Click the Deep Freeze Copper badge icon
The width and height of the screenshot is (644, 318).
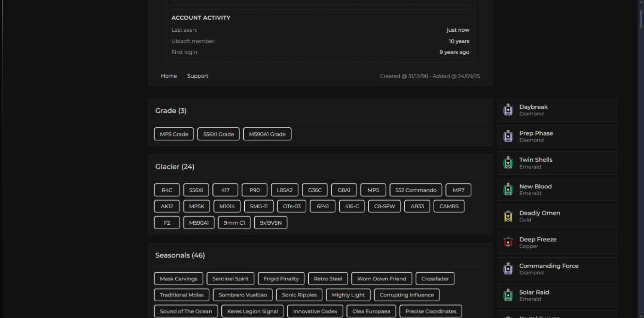coord(508,243)
